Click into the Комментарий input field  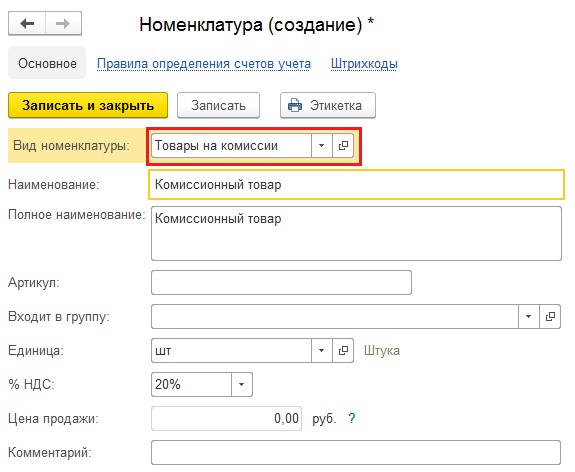click(x=356, y=452)
